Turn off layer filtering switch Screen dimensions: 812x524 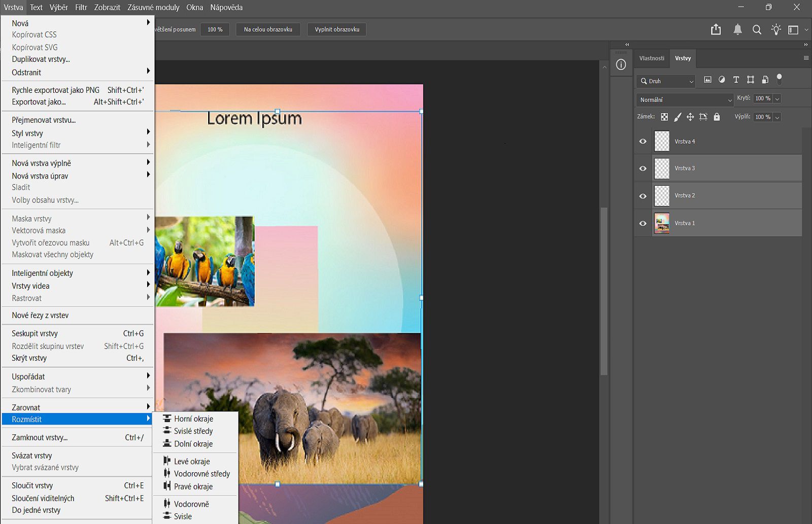point(780,79)
